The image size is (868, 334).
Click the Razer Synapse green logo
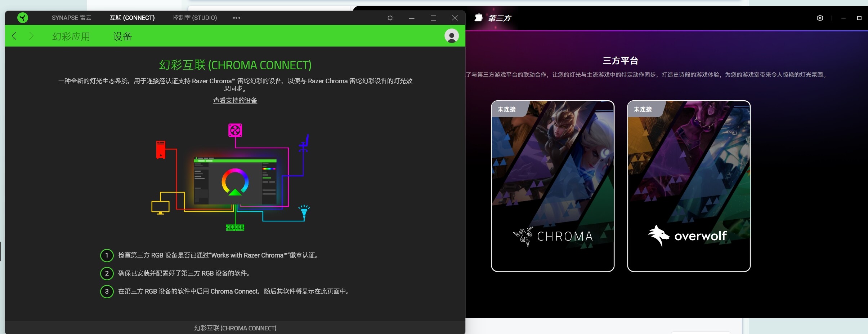point(23,18)
